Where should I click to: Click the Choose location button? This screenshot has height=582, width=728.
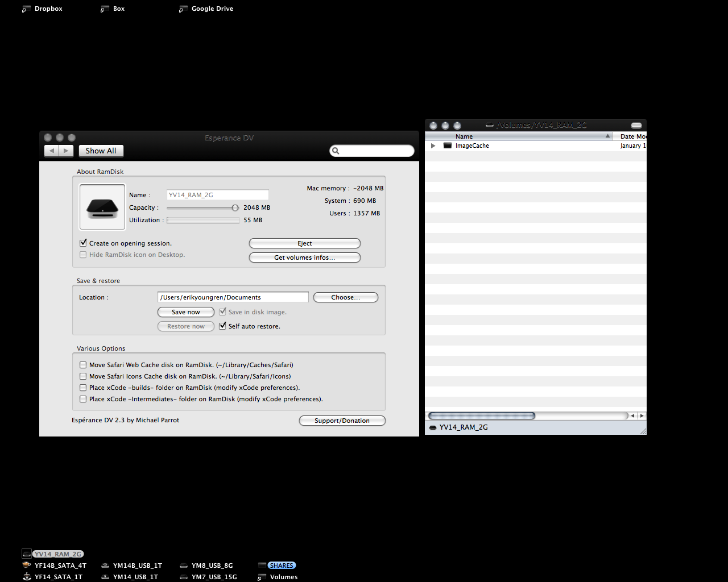pos(346,297)
